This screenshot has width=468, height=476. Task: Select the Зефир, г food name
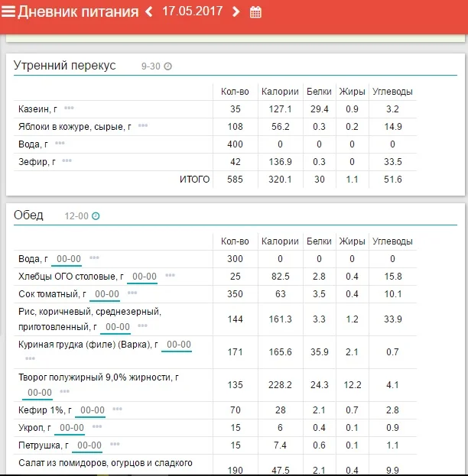pyautogui.click(x=37, y=162)
